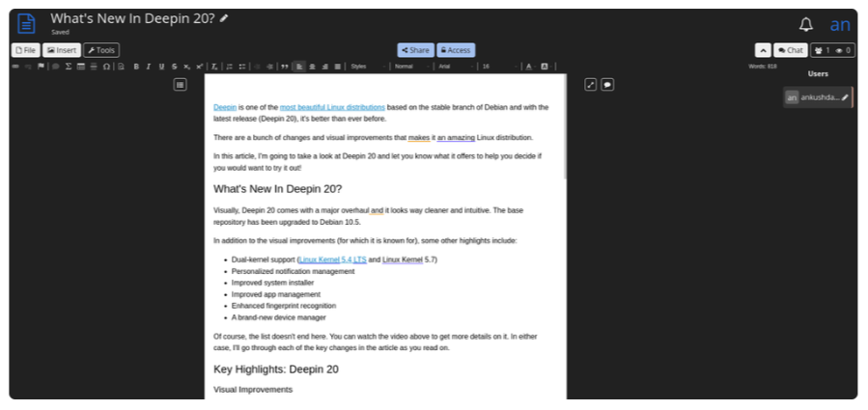Toggle left alignment

[x=299, y=67]
